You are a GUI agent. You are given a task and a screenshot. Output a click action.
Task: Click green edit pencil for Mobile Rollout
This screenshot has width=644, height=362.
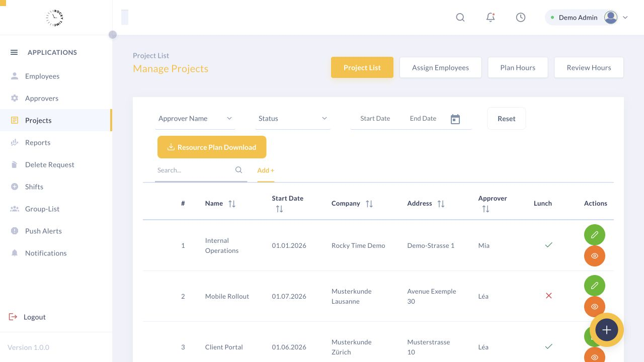tap(595, 286)
